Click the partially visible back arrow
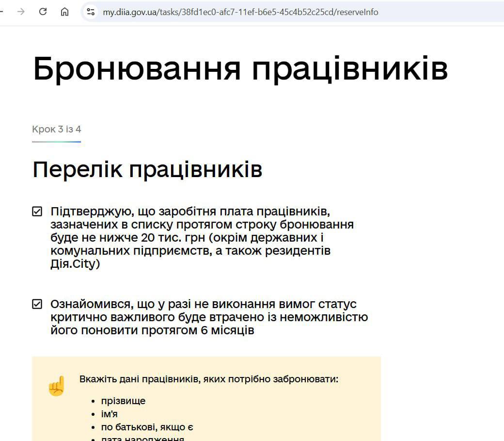 point(2,12)
